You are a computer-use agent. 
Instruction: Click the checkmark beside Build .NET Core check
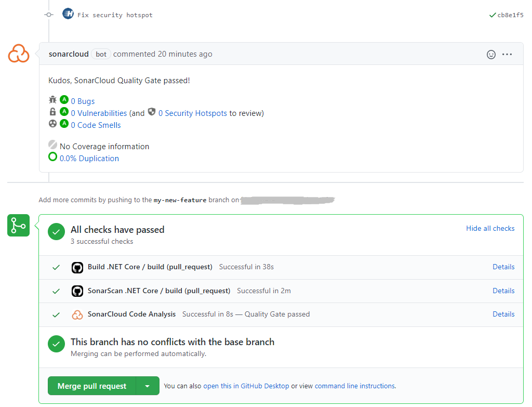[x=56, y=268]
